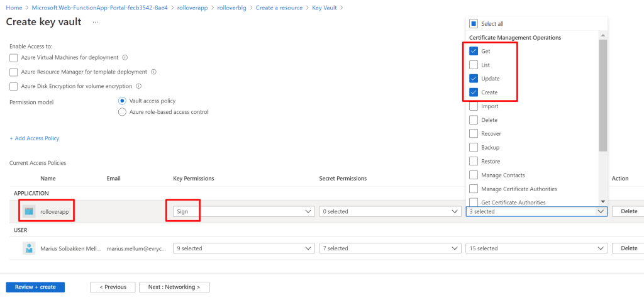This screenshot has width=644, height=300.
Task: Expand rolloverapp Secret Permissions dropdown
Action: point(389,212)
